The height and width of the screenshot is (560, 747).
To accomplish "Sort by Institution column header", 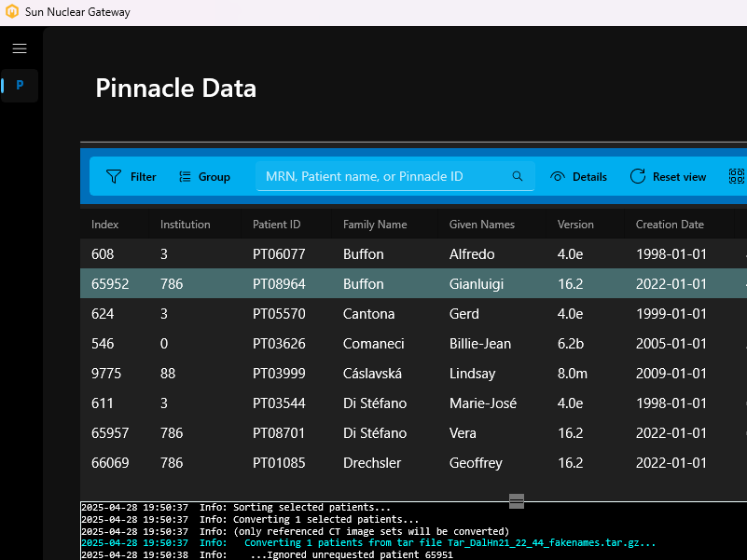I will tap(186, 225).
